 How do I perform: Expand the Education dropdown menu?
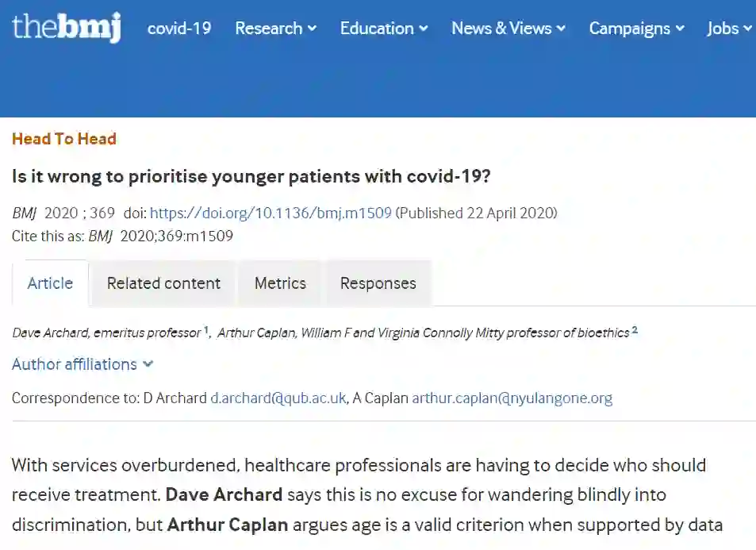point(383,29)
